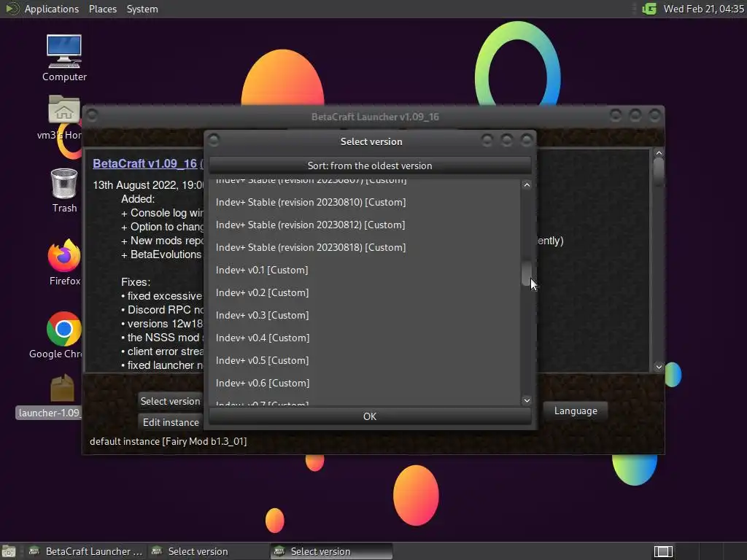The image size is (747, 560).
Task: Click the launcher changelog scrollbar thumb
Action: (x=659, y=171)
